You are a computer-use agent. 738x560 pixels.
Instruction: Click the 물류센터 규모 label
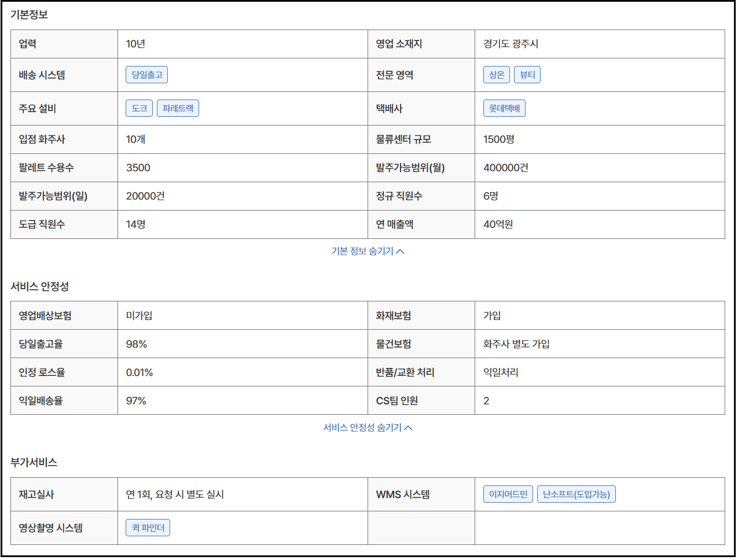403,139
